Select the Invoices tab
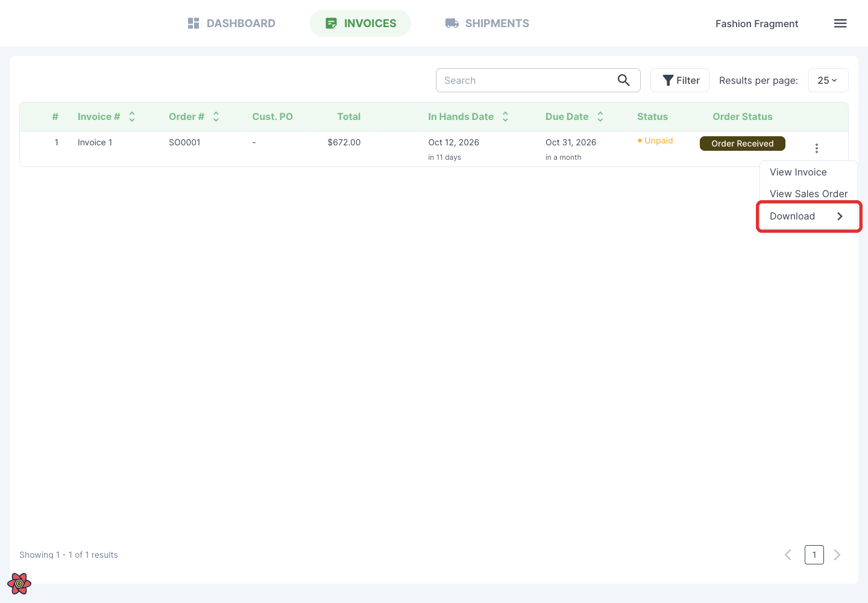This screenshot has width=868, height=603. (x=360, y=24)
